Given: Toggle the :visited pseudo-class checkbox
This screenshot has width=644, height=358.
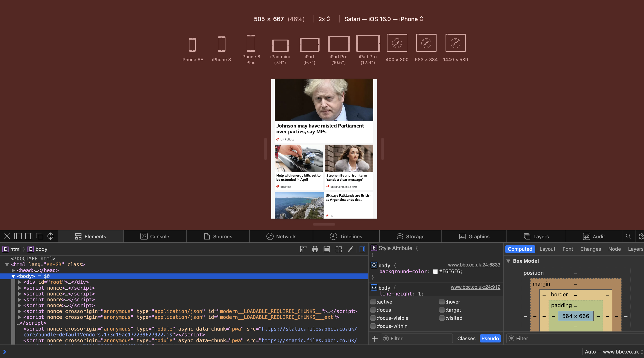Looking at the screenshot, I should tap(441, 318).
